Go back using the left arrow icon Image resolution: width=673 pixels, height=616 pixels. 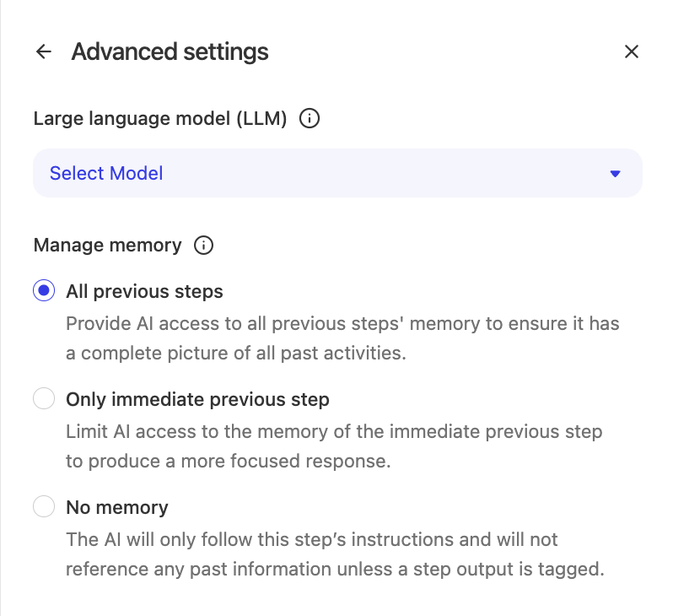pos(43,52)
